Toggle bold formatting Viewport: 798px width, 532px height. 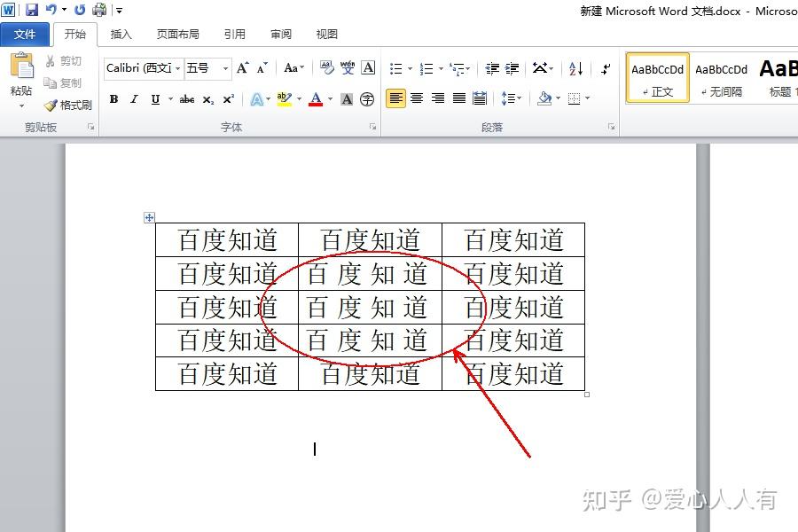point(114,99)
